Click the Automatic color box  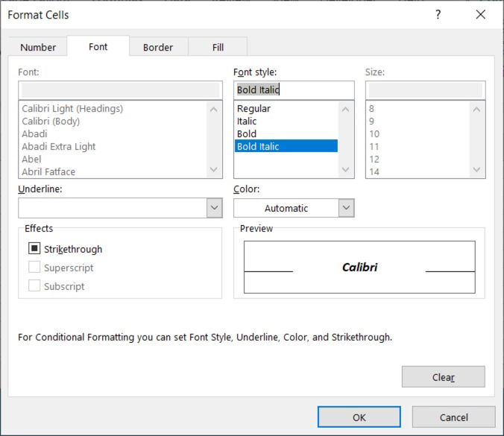tap(286, 208)
